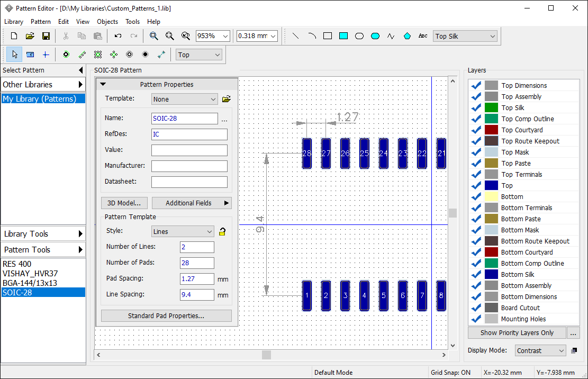The image size is (588, 379).
Task: Open the Library menu
Action: [14, 22]
